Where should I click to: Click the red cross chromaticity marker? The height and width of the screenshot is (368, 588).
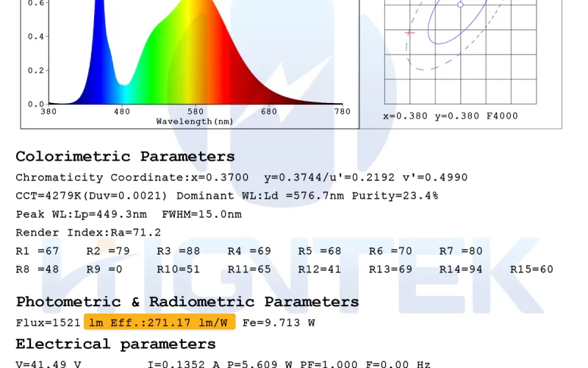pyautogui.click(x=410, y=33)
